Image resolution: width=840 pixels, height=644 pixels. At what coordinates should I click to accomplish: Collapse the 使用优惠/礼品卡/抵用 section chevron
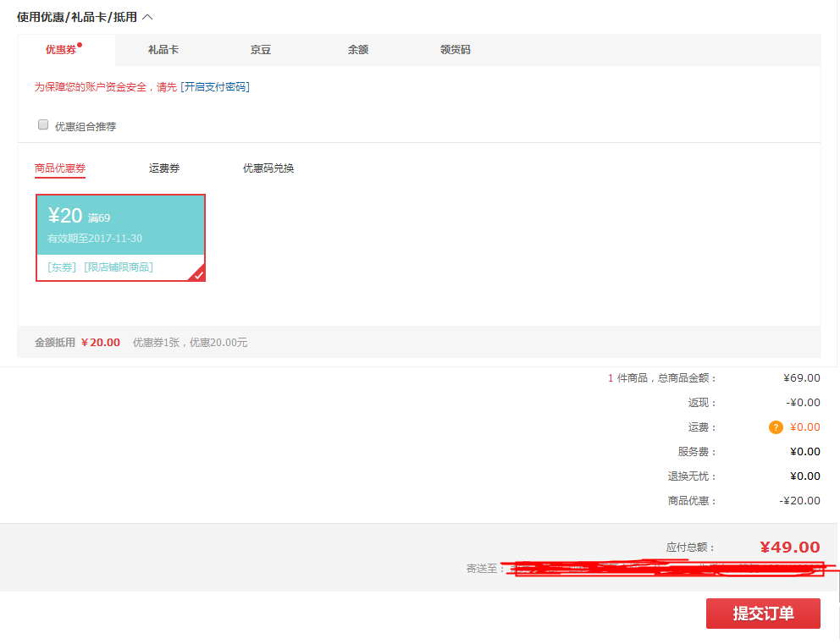point(147,17)
